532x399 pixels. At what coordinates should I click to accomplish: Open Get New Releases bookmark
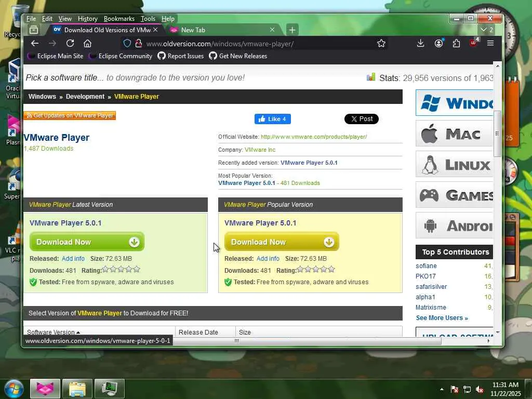(238, 56)
